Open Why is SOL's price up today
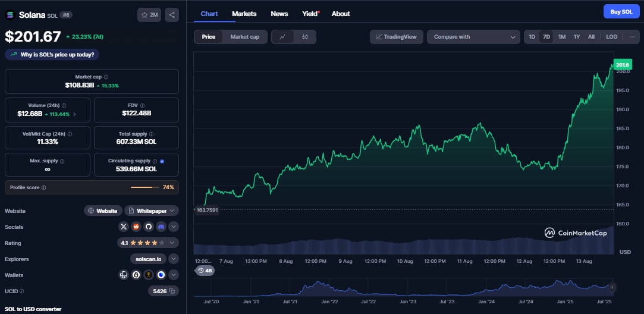The height and width of the screenshot is (314, 644). tap(52, 54)
